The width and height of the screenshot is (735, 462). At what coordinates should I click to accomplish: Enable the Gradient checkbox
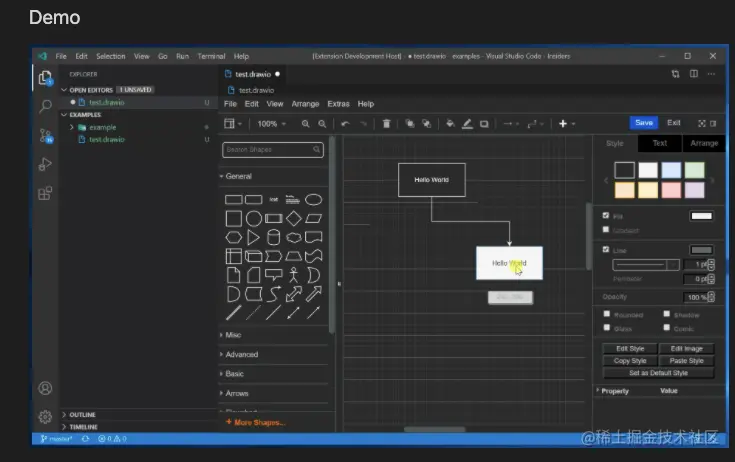pyautogui.click(x=606, y=230)
